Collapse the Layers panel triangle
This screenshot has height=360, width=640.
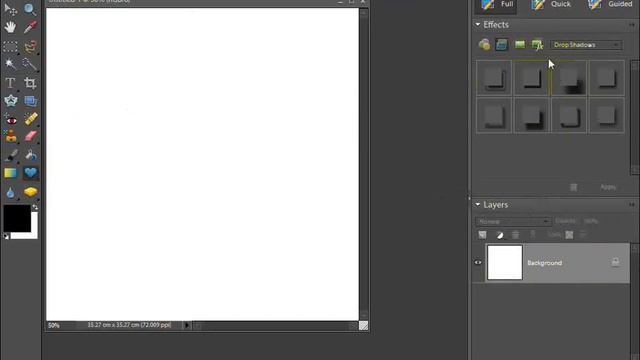pyautogui.click(x=478, y=204)
